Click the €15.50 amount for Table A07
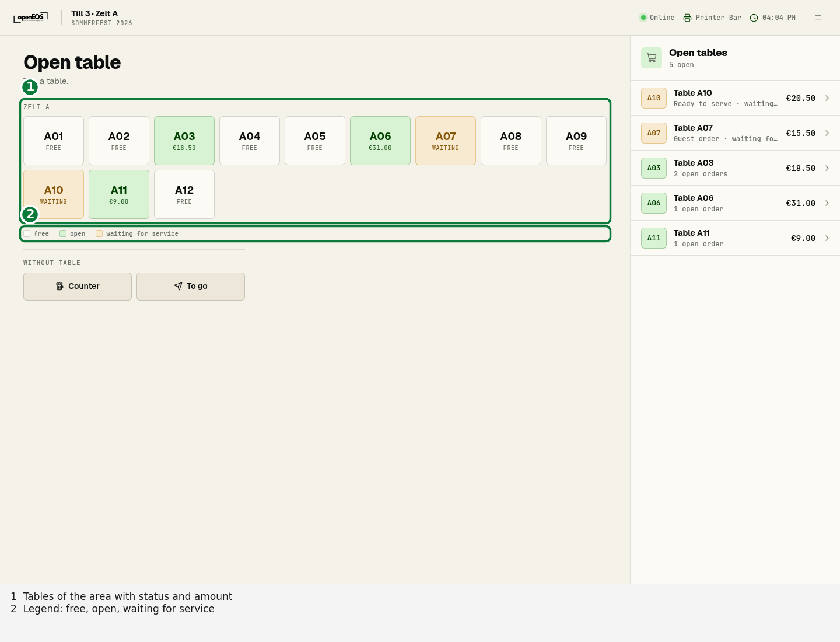This screenshot has height=642, width=840. (x=800, y=133)
